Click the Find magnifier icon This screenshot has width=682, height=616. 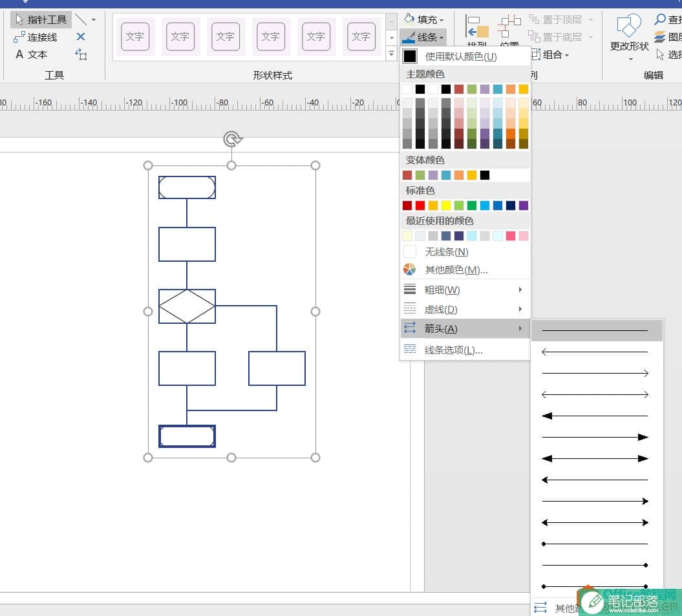click(x=660, y=19)
